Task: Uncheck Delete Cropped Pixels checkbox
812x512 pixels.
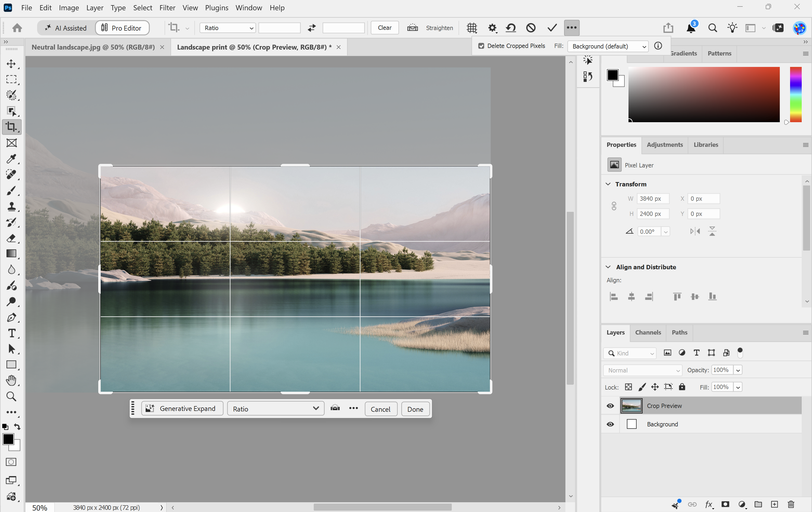Action: pyautogui.click(x=481, y=46)
